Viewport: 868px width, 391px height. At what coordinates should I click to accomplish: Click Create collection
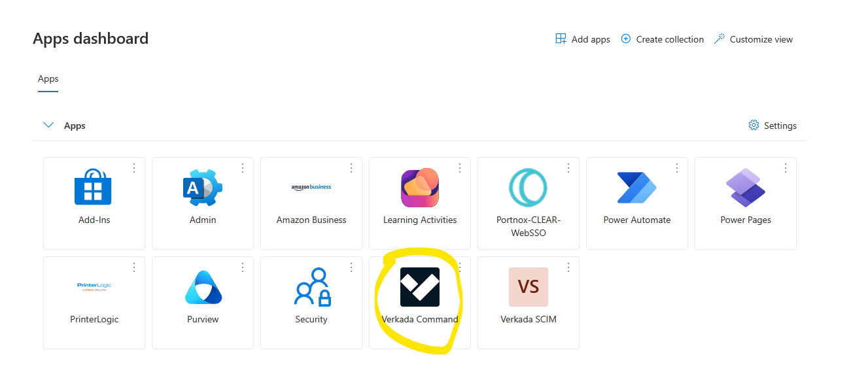[x=662, y=39]
